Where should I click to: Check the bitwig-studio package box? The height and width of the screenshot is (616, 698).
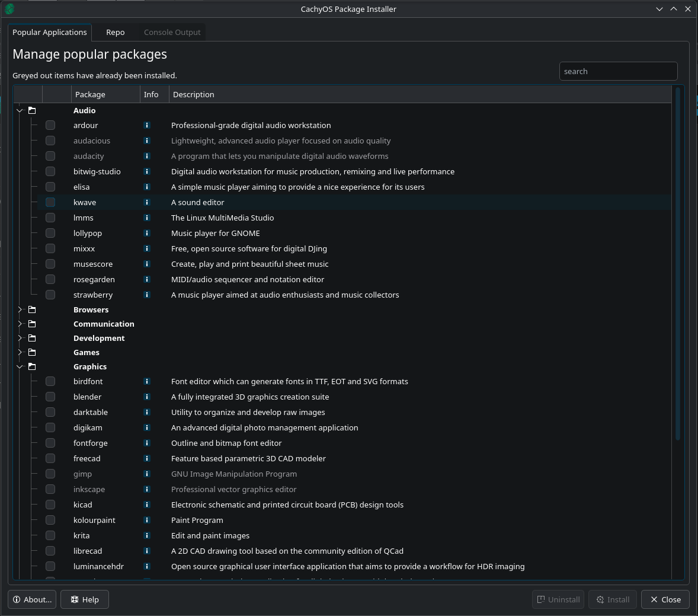pyautogui.click(x=50, y=171)
